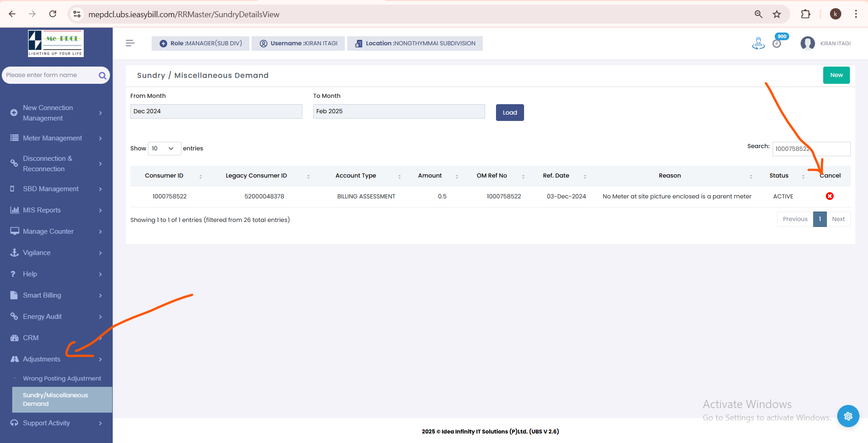Click the green New button
This screenshot has width=868, height=443.
click(x=836, y=75)
